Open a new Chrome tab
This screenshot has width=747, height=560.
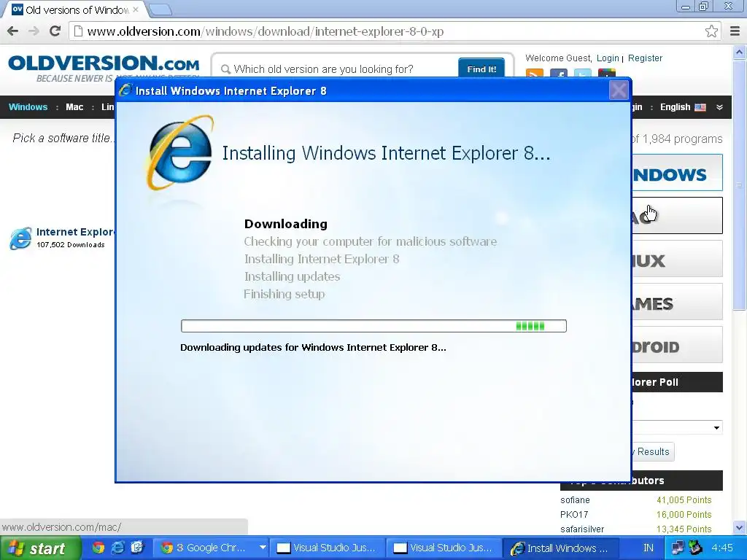pos(160,9)
